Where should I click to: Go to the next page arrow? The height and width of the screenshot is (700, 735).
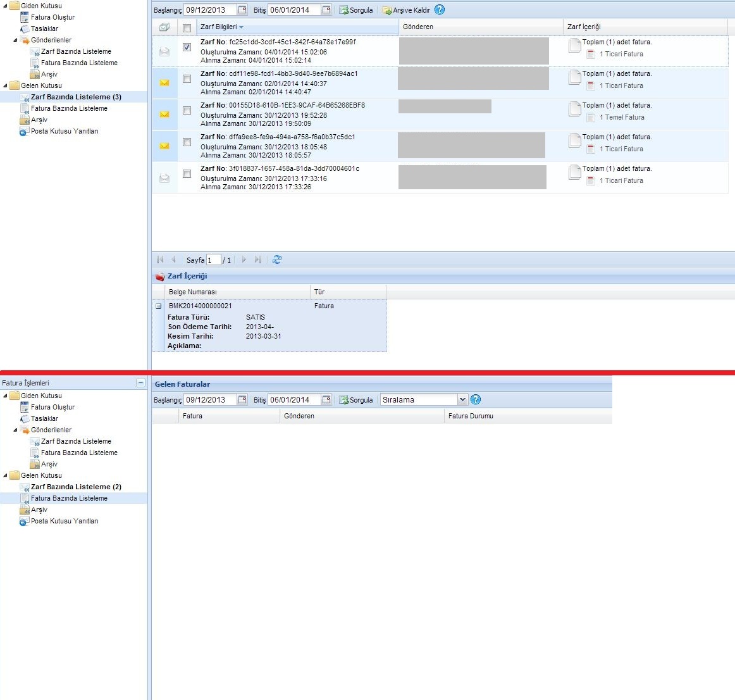coord(244,259)
